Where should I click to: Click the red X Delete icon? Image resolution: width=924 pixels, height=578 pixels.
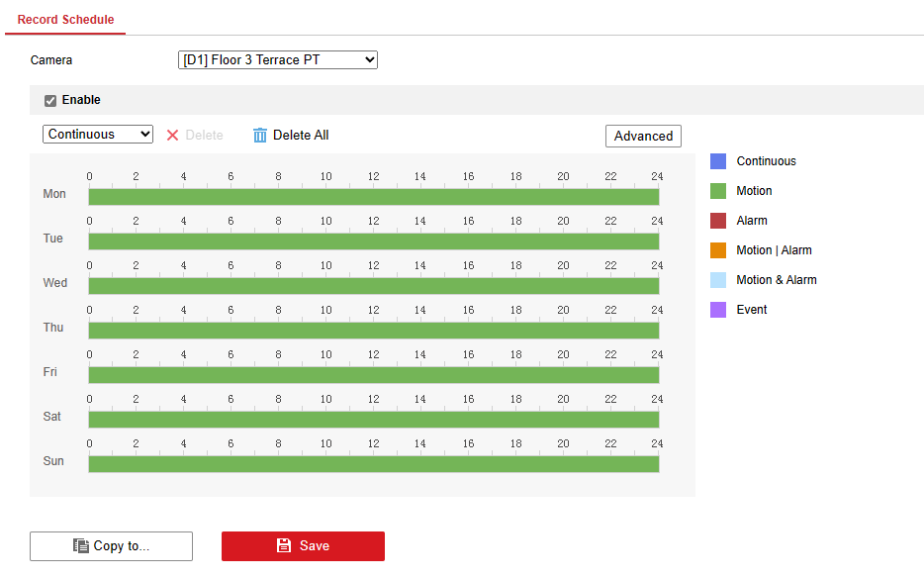coord(172,135)
